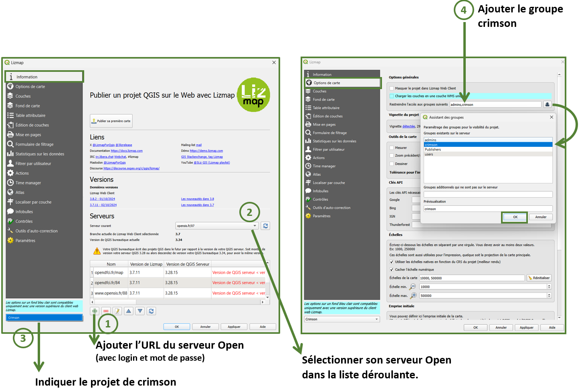
Task: Move server up with blue up arrow
Action: pyautogui.click(x=129, y=311)
